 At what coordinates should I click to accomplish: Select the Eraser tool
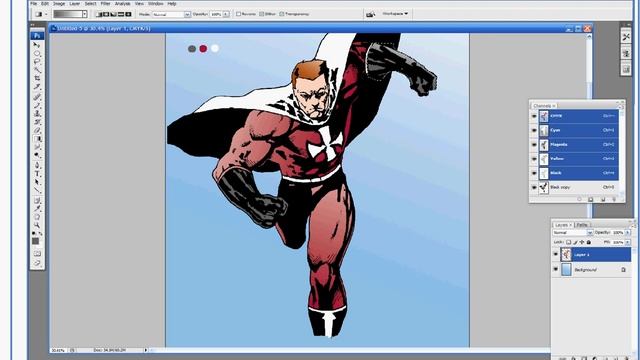point(37,131)
